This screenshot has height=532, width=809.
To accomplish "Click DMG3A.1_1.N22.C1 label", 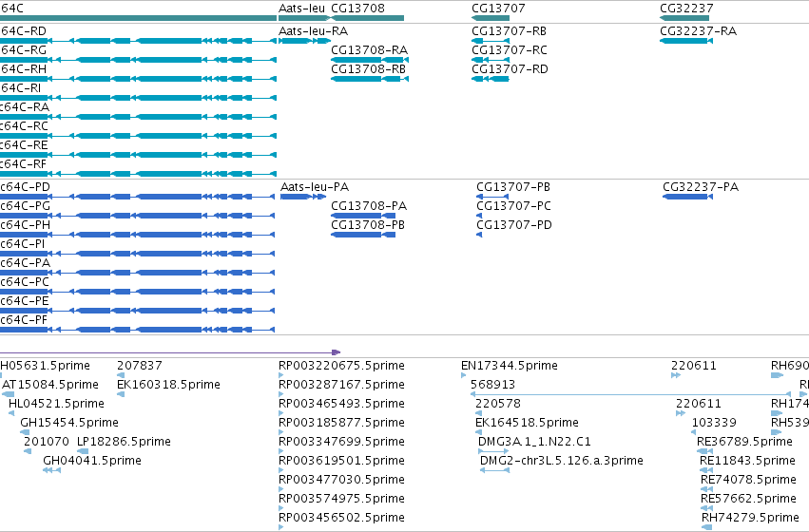I will (534, 441).
